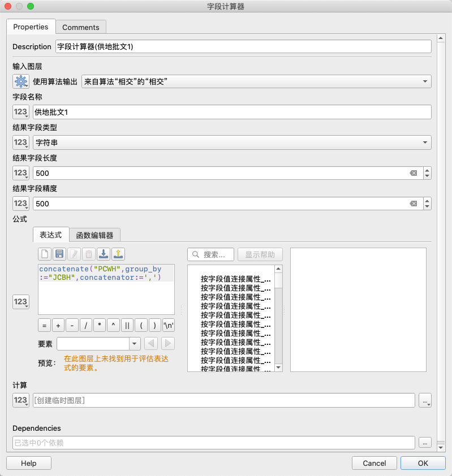The width and height of the screenshot is (452, 476).
Task: Clear the field precision value 500
Action: tap(414, 204)
